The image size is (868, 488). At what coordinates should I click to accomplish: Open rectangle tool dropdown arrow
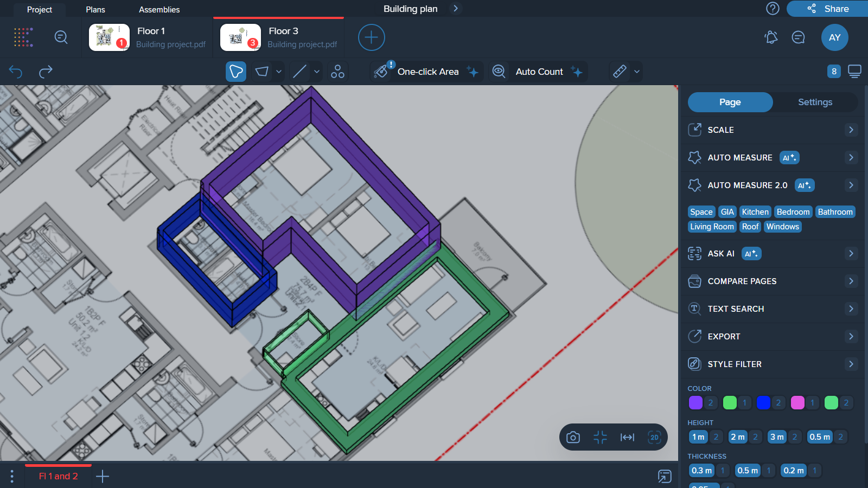279,72
